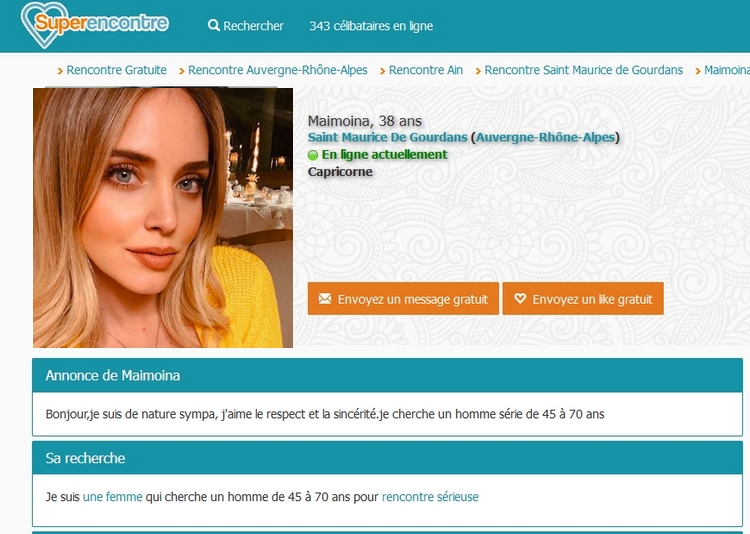Screen dimensions: 750x534
Task: Click the envelope icon on the message button
Action: (324, 299)
